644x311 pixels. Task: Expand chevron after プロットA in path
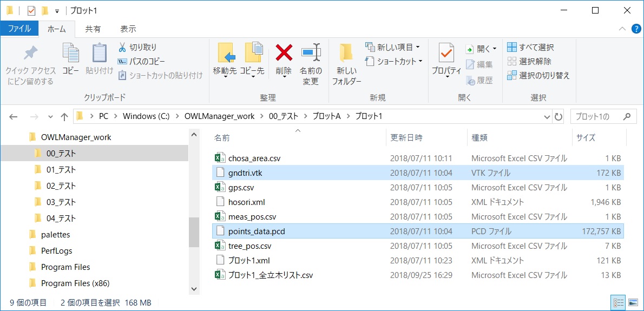[349, 116]
